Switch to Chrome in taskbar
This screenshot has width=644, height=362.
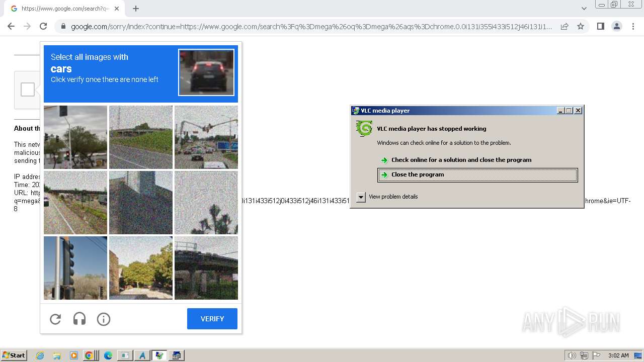coord(89,355)
